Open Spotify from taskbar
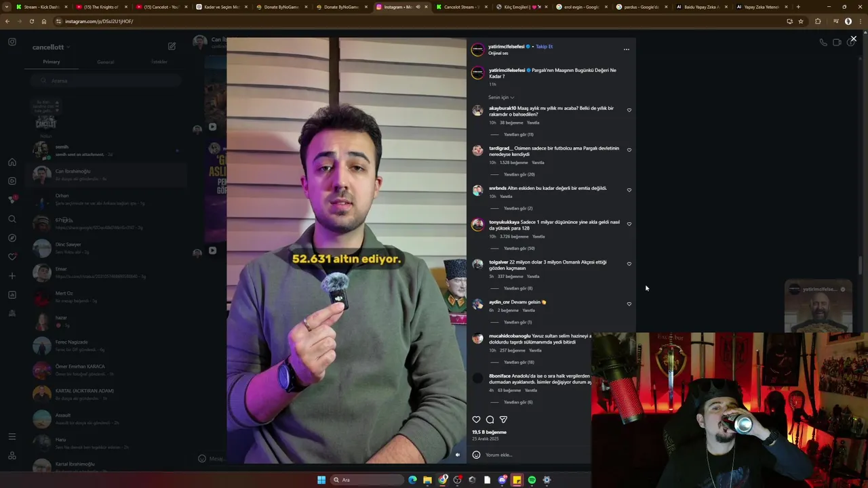 coord(532,480)
